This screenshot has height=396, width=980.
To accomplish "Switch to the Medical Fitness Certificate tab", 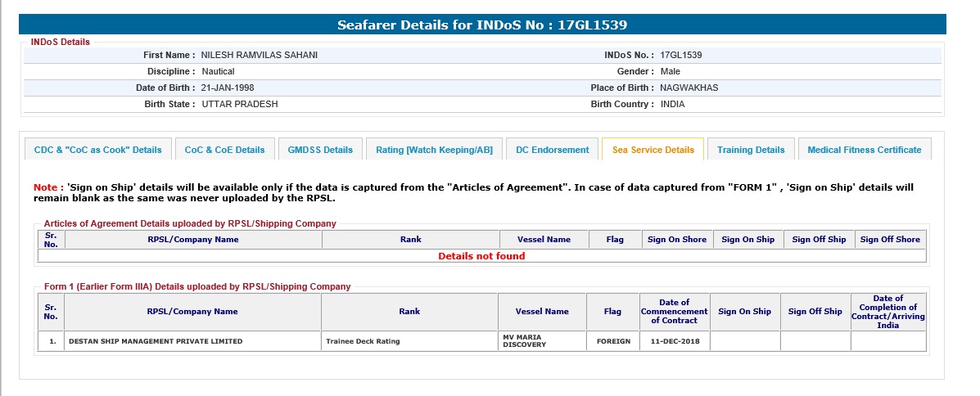I will [864, 150].
